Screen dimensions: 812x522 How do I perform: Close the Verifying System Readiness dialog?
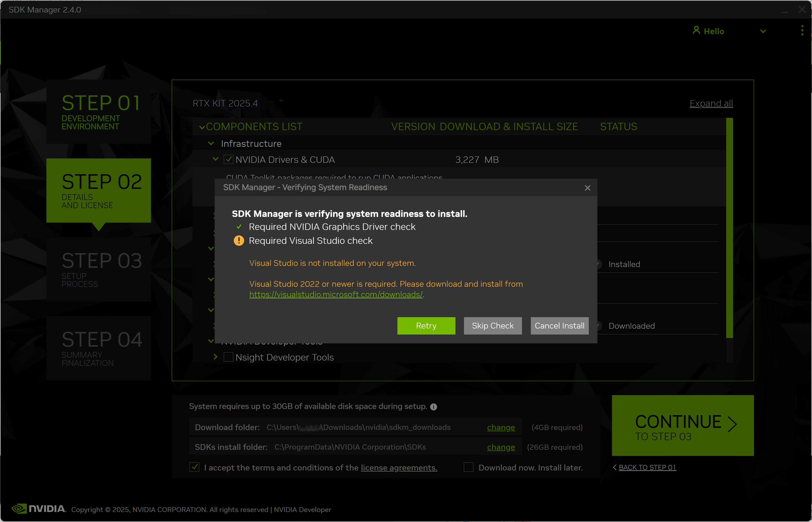coord(587,188)
